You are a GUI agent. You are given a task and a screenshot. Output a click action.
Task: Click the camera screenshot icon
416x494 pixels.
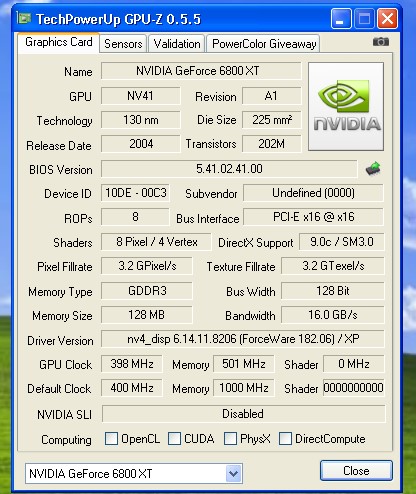(x=381, y=42)
